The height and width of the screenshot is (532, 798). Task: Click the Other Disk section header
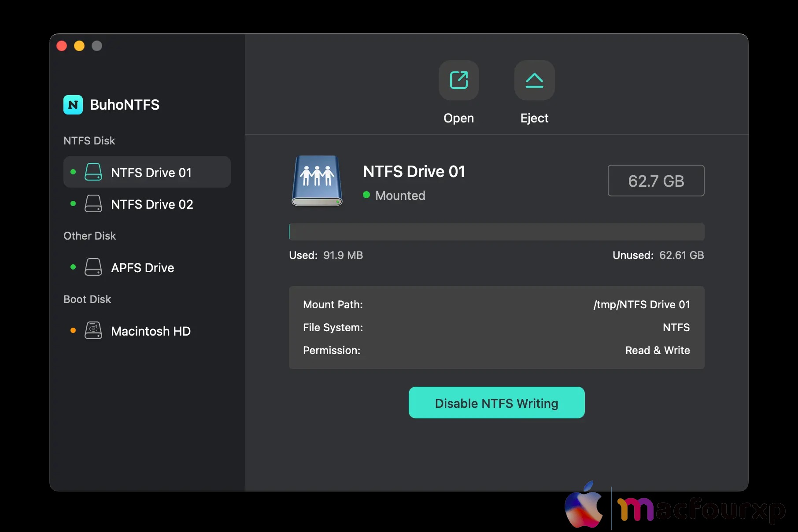tap(89, 236)
